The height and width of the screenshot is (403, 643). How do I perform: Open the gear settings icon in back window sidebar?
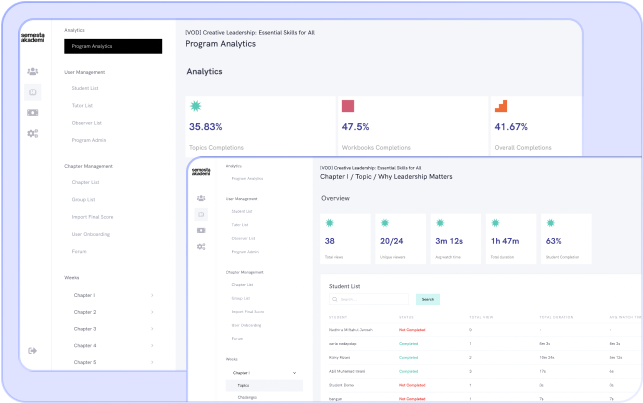coord(33,133)
